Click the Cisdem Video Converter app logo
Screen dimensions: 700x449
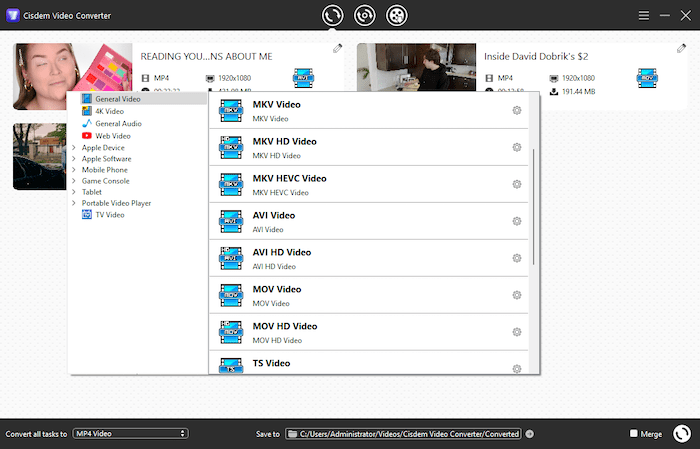12,16
